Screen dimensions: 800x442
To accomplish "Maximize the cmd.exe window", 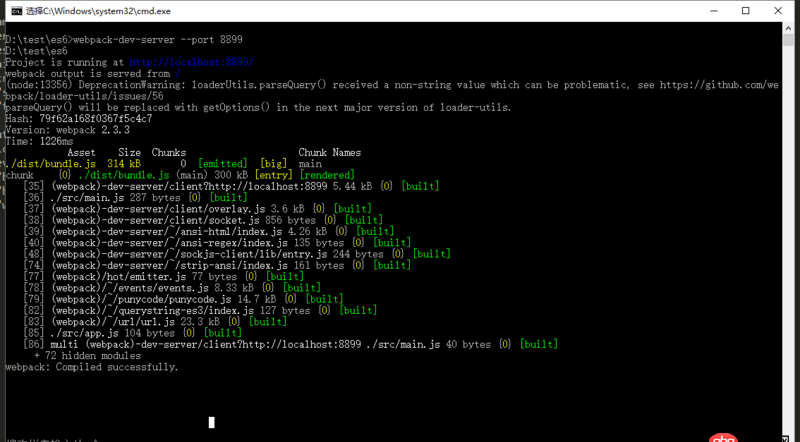I will pos(745,11).
